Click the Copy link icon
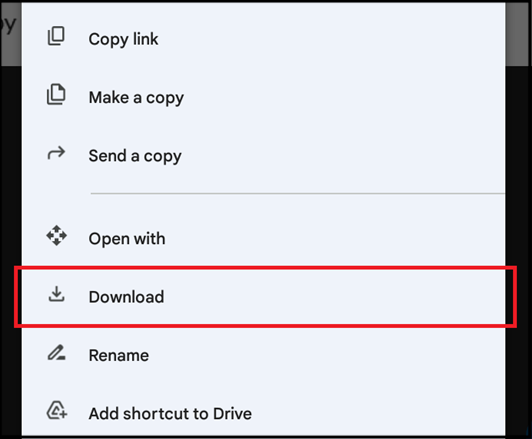 pos(56,36)
